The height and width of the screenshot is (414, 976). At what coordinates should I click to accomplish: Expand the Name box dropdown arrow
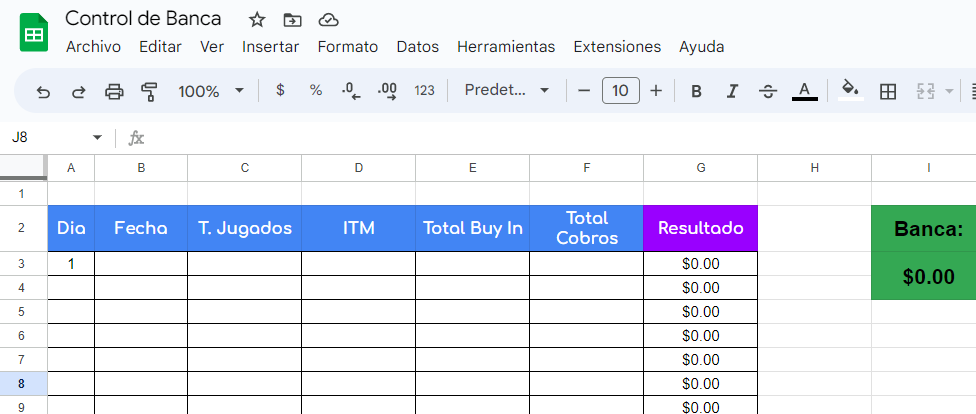tap(97, 138)
